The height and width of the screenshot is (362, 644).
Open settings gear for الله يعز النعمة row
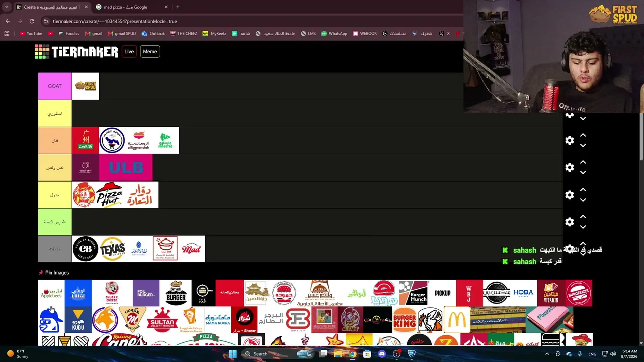point(570,222)
